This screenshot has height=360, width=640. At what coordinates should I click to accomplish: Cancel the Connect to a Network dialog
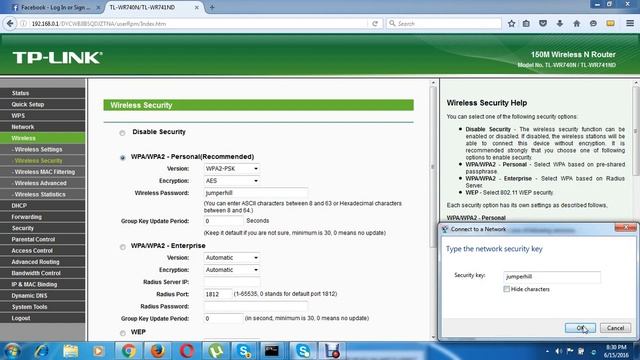click(615, 328)
